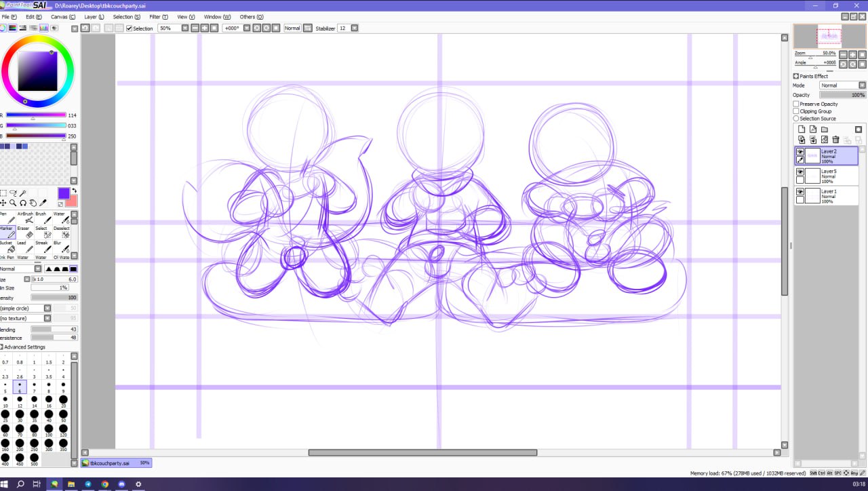Hide Layer5 using its eye icon

(800, 172)
